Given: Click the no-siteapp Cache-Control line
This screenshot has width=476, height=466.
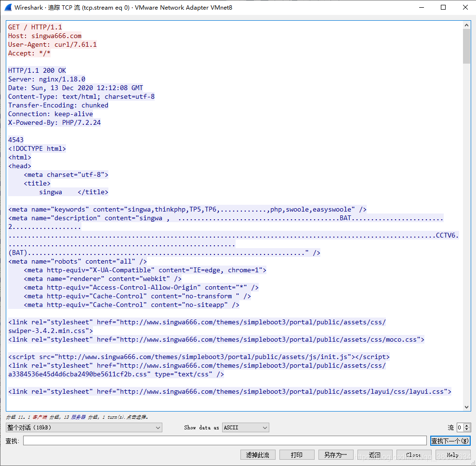Looking at the screenshot, I should pyautogui.click(x=132, y=305).
